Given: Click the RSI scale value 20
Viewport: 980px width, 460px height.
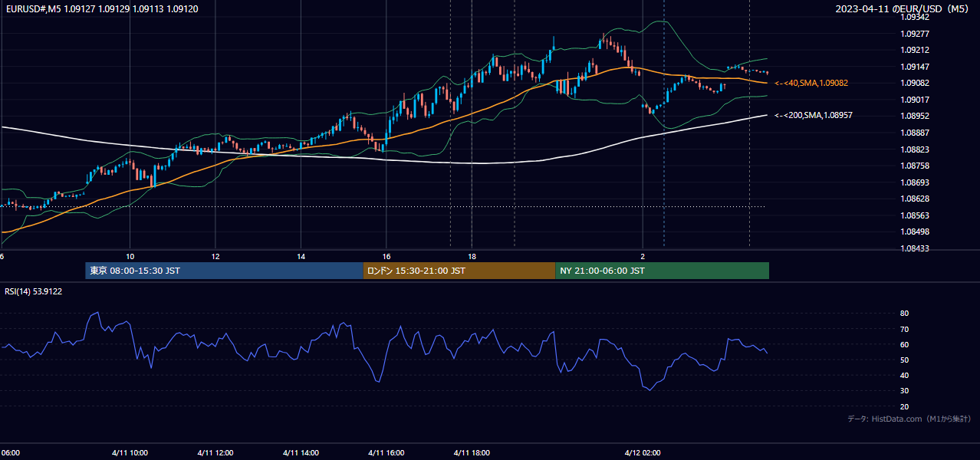Looking at the screenshot, I should (x=904, y=406).
